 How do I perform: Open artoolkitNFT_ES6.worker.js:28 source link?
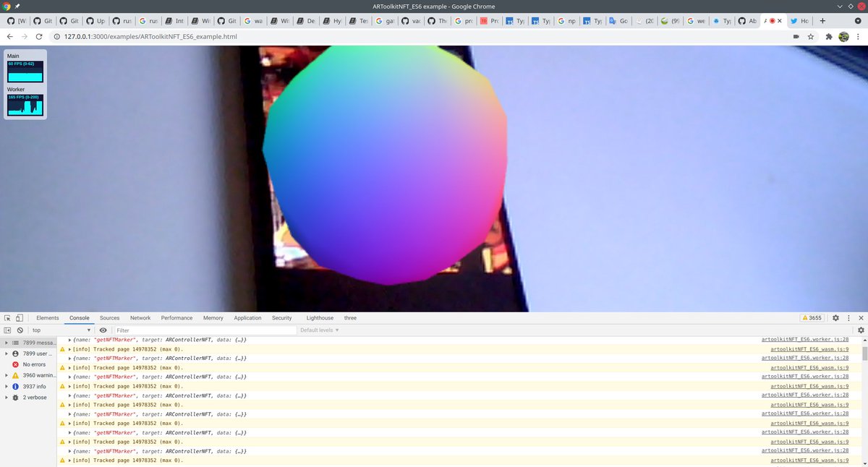(804, 339)
